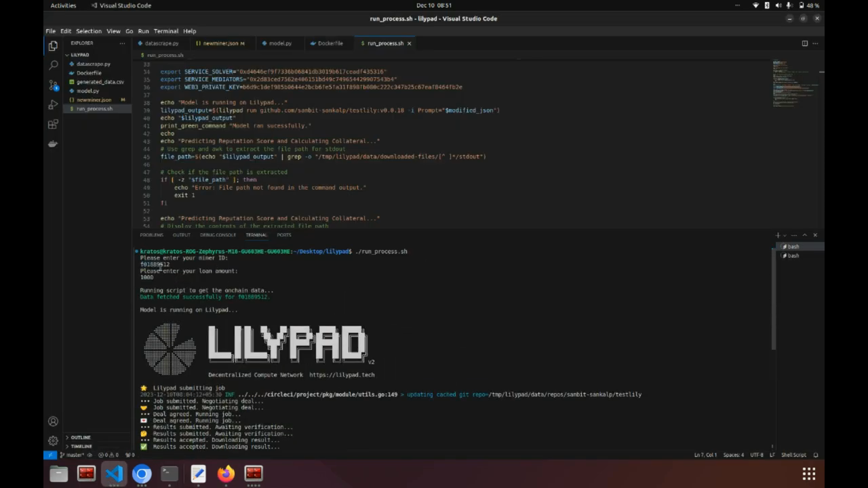Open the Run and Debug view
The image size is (868, 488).
53,105
